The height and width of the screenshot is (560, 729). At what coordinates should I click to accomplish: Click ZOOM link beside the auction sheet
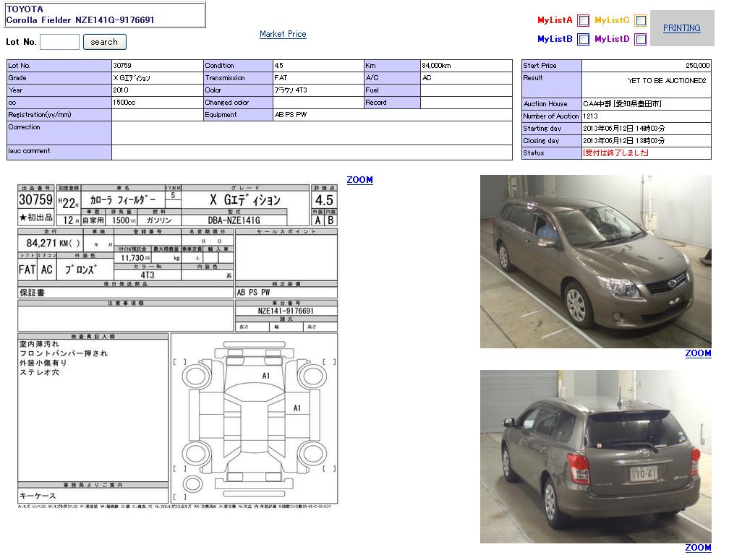359,180
